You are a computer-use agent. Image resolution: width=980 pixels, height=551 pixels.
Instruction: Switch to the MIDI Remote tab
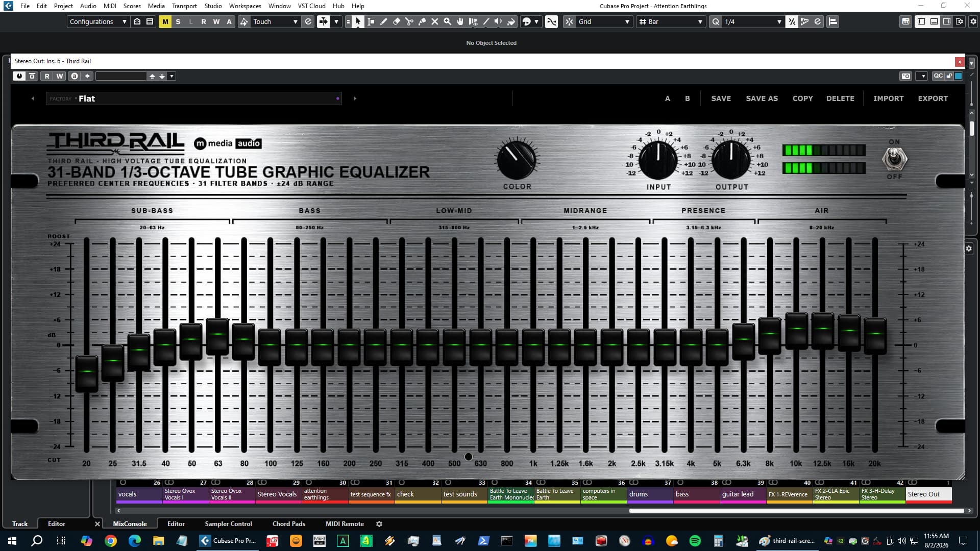tap(345, 524)
